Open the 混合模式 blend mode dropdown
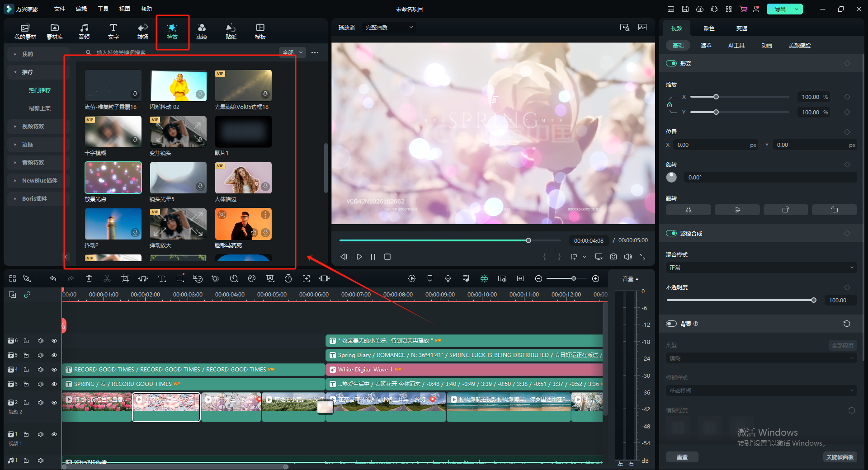 click(761, 268)
